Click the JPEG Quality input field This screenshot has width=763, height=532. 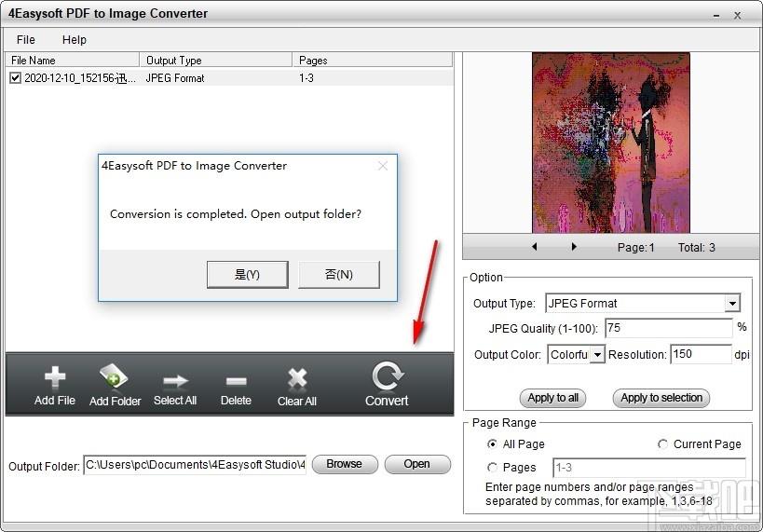coord(669,328)
